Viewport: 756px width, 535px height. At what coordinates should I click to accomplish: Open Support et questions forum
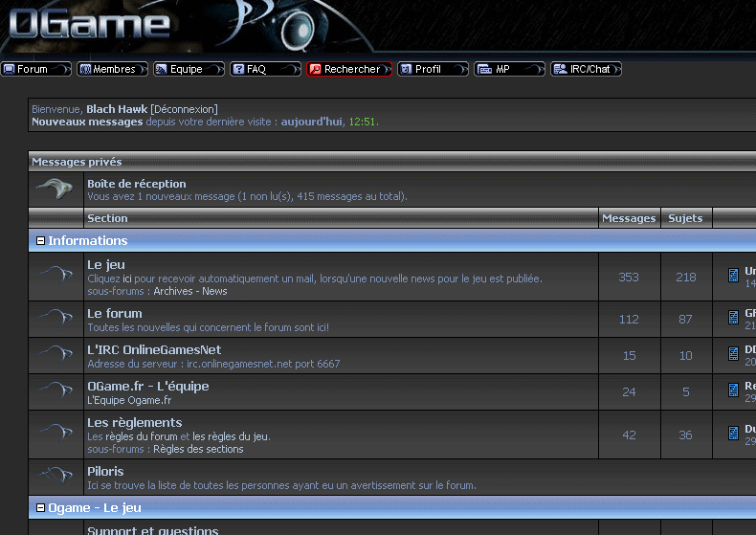tap(153, 530)
